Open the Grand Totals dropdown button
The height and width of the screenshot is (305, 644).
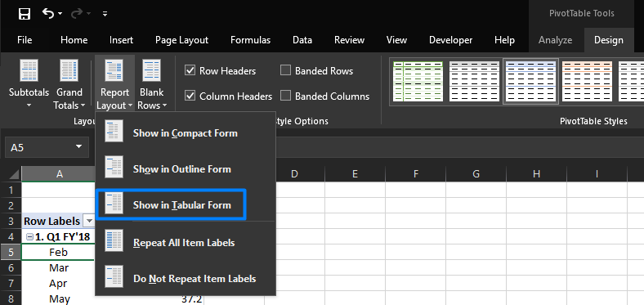69,84
